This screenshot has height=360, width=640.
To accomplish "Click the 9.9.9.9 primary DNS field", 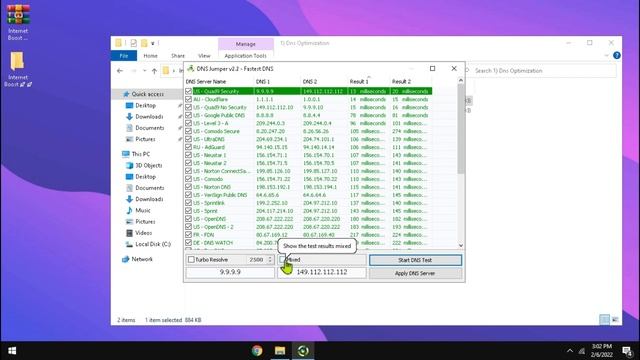I will coord(230,272).
